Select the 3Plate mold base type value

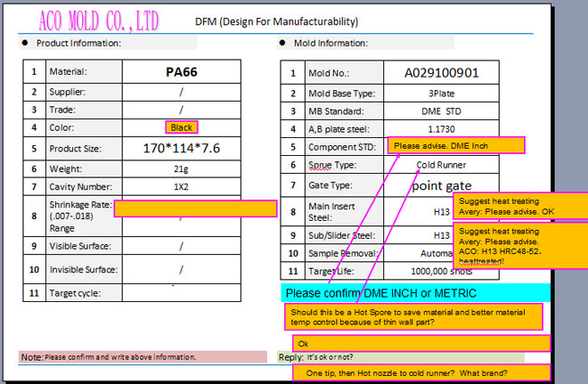pos(441,94)
